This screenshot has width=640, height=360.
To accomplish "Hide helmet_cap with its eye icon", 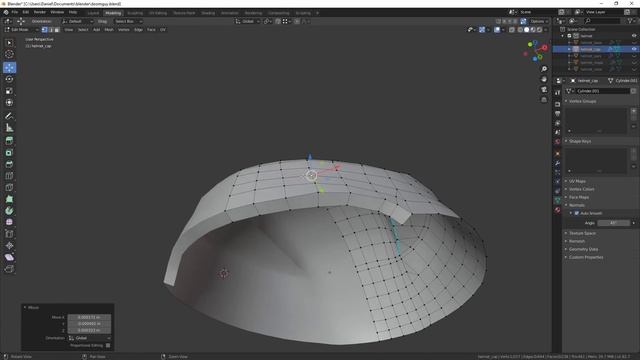I will [634, 49].
